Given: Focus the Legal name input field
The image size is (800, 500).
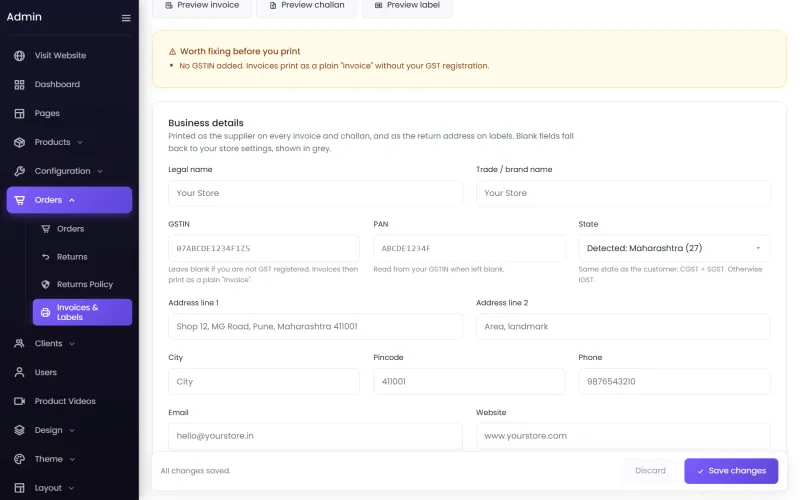Looking at the screenshot, I should pos(315,193).
